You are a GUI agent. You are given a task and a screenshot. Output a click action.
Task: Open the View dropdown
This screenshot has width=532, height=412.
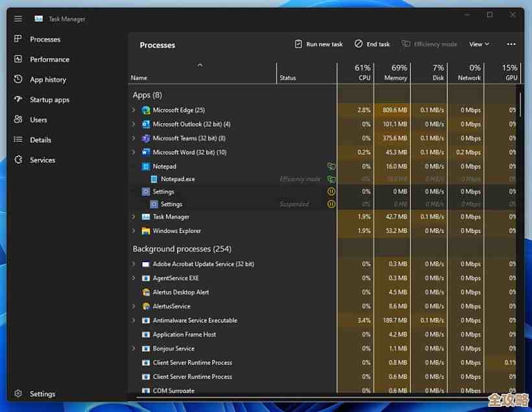coord(479,43)
